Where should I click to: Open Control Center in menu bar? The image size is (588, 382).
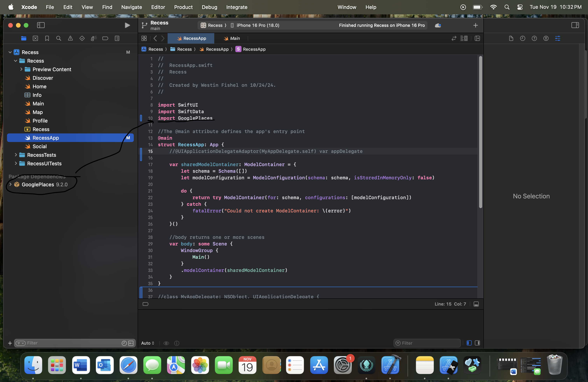pos(520,7)
